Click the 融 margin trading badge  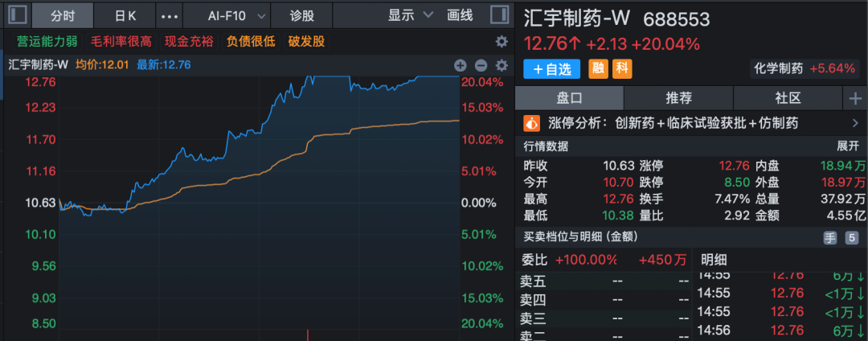[598, 68]
